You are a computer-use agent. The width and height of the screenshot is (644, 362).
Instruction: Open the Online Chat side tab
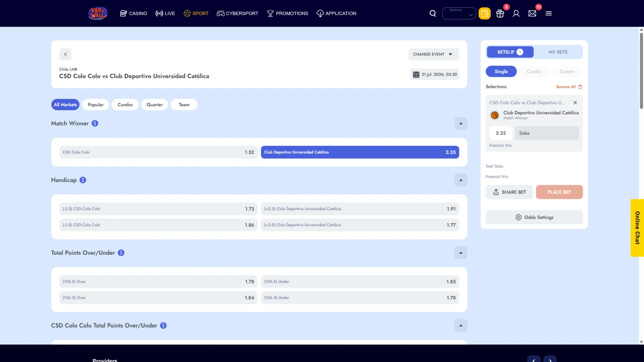coord(637,228)
